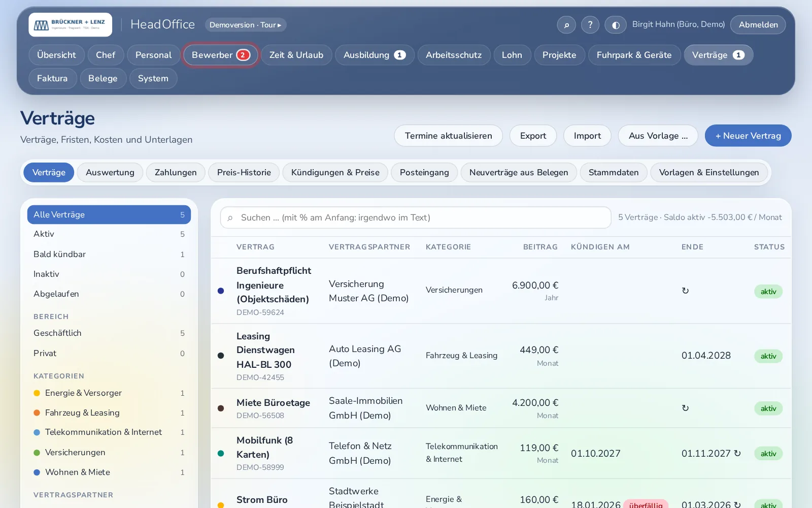Open the Aus Vorlage menu
812x508 pixels.
tap(658, 136)
